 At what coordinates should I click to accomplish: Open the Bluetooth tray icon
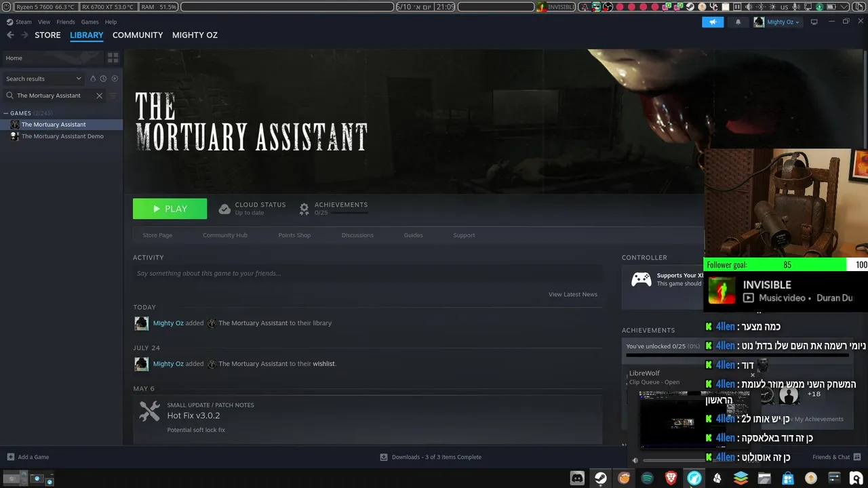(x=761, y=7)
